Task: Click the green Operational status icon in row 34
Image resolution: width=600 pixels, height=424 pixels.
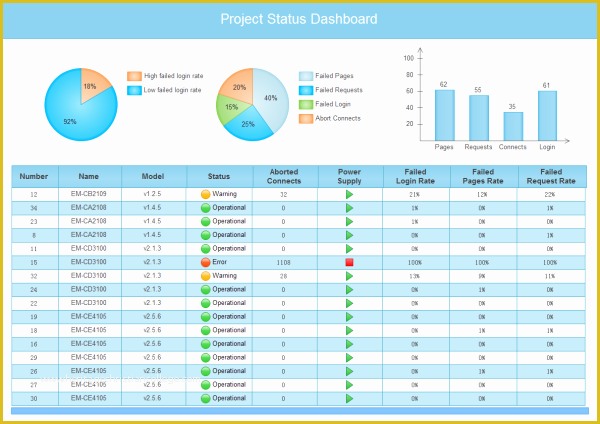Action: tap(205, 208)
